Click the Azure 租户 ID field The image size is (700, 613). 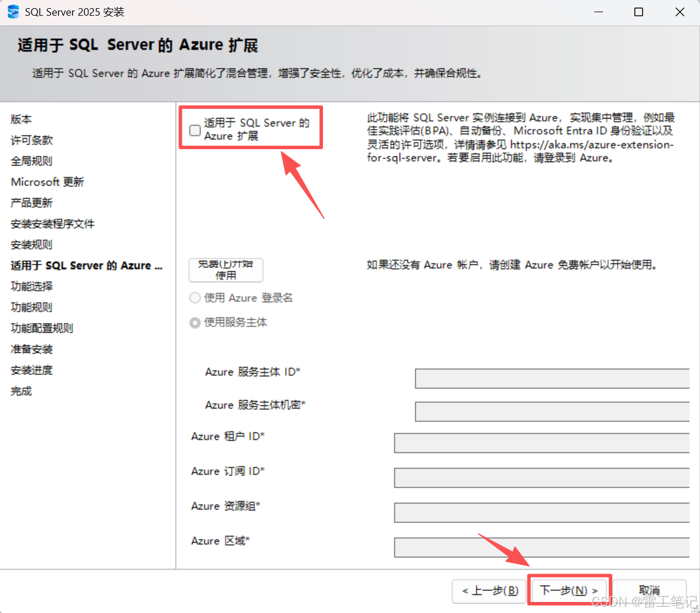[x=542, y=443]
